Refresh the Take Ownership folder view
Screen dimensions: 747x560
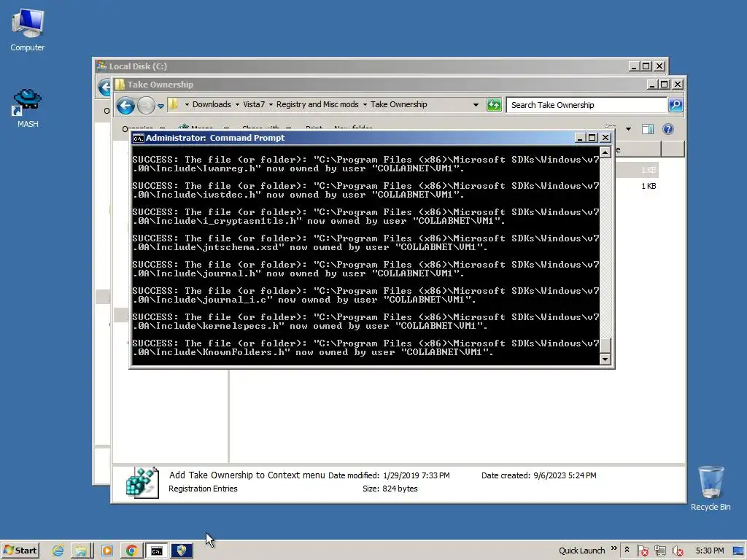point(494,105)
